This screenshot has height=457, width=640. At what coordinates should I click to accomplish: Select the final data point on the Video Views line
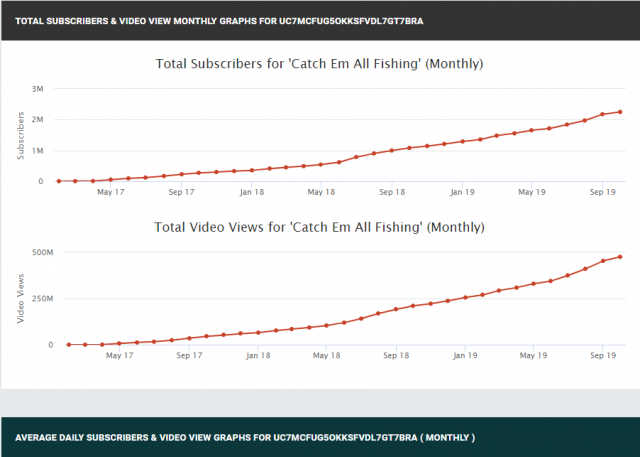[620, 257]
